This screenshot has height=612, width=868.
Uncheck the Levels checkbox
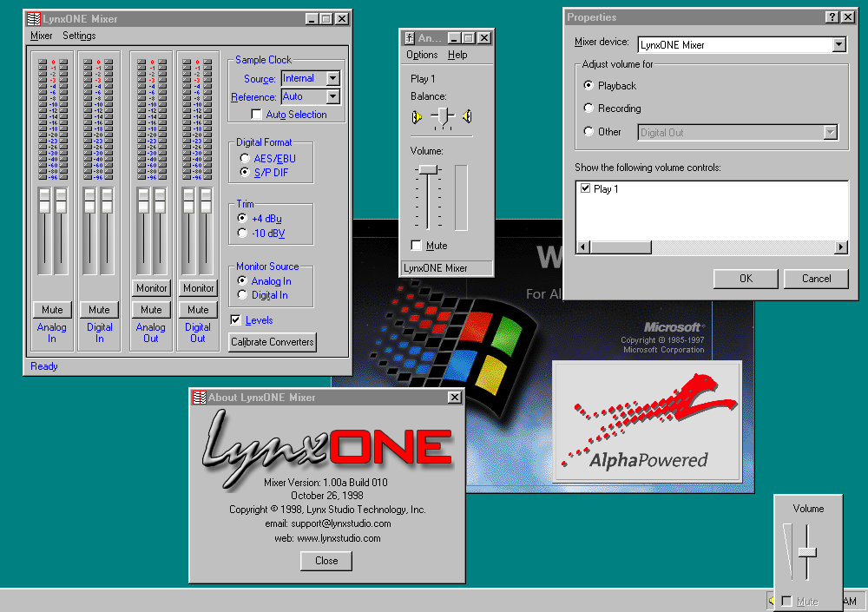coord(236,320)
